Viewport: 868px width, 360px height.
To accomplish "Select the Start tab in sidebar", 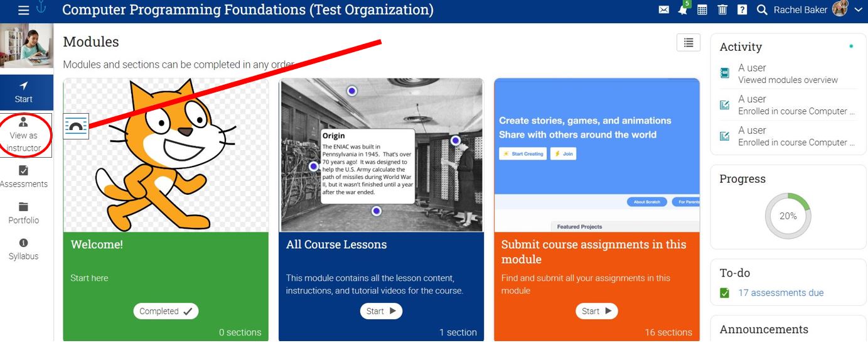I will [x=24, y=92].
